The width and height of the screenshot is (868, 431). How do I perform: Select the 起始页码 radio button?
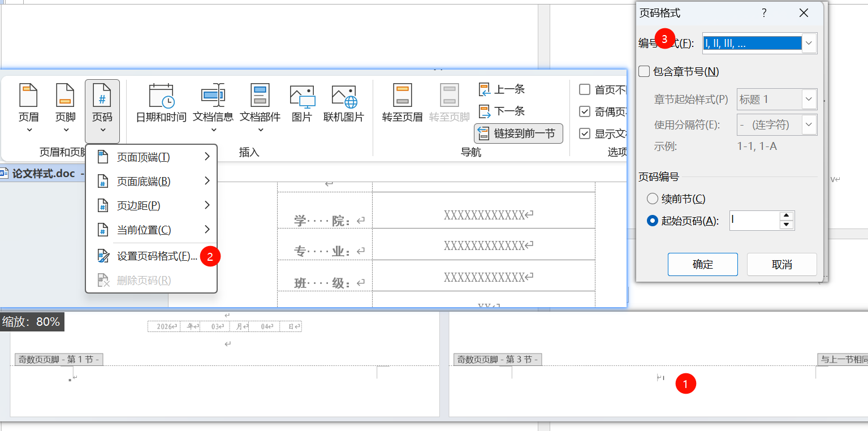653,221
